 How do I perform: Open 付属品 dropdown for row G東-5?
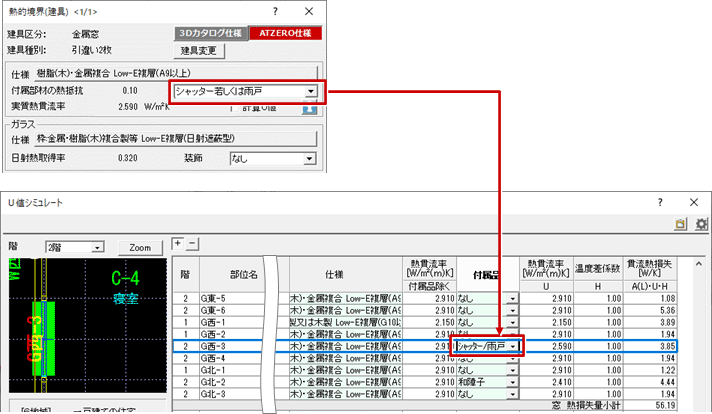click(x=513, y=299)
